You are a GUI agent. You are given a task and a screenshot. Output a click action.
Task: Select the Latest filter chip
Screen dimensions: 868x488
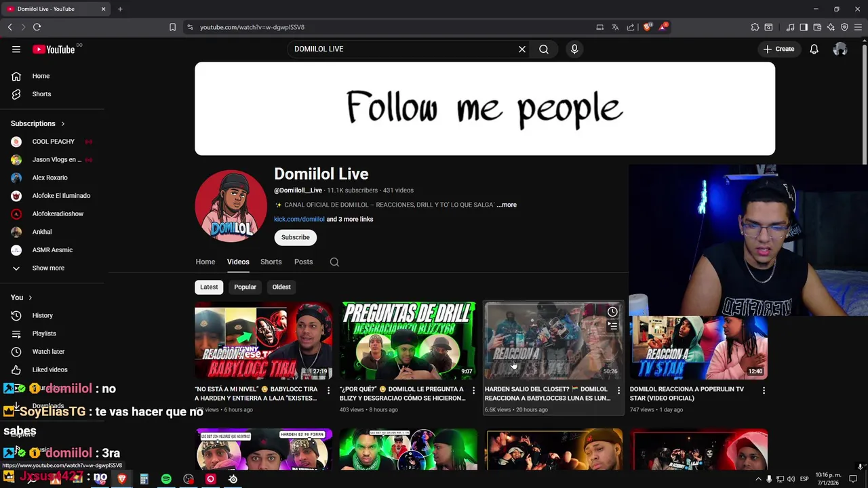click(x=209, y=287)
